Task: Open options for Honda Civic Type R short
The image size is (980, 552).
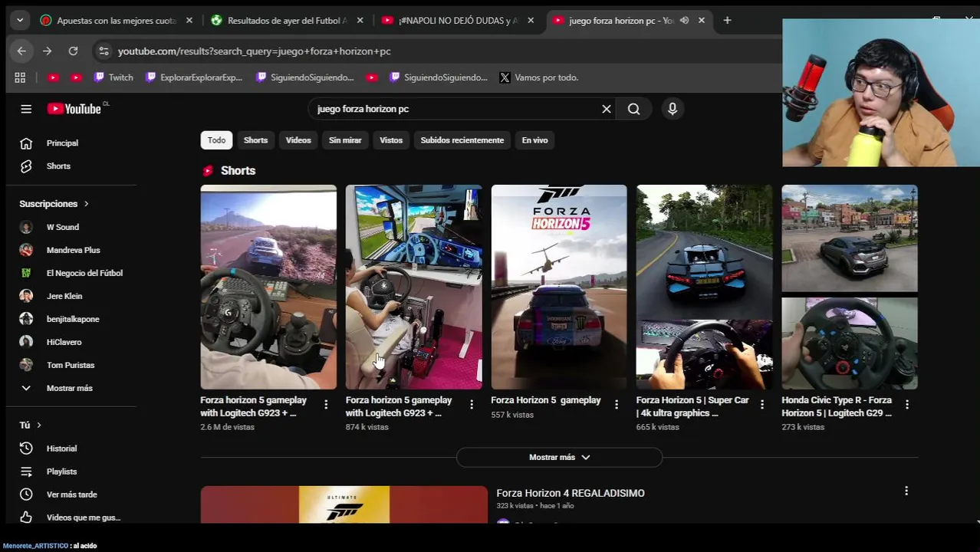Action: 907,404
